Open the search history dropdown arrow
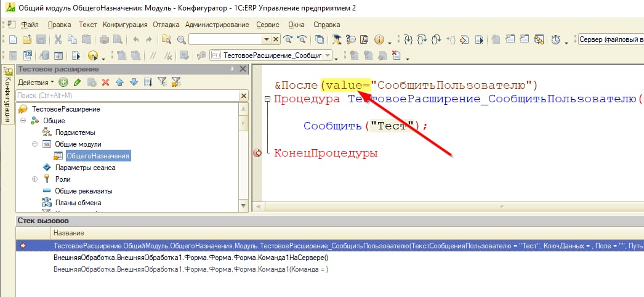This screenshot has width=644, height=297. [x=267, y=39]
